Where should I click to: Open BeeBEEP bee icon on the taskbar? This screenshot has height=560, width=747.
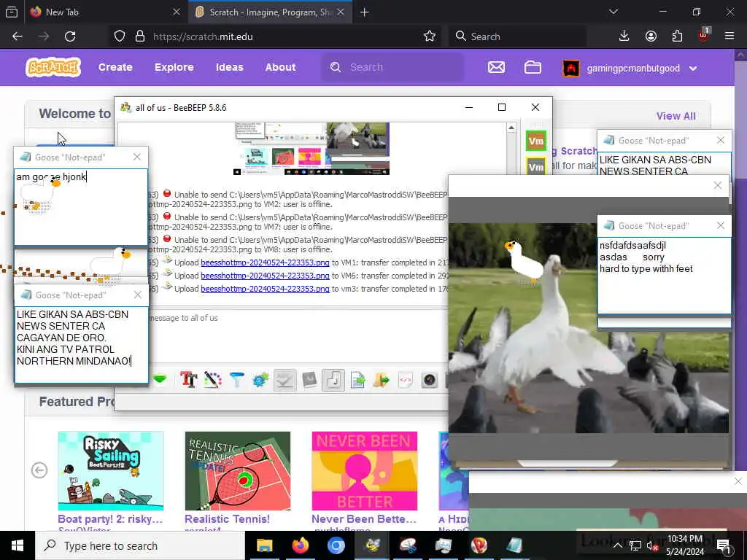point(372,545)
